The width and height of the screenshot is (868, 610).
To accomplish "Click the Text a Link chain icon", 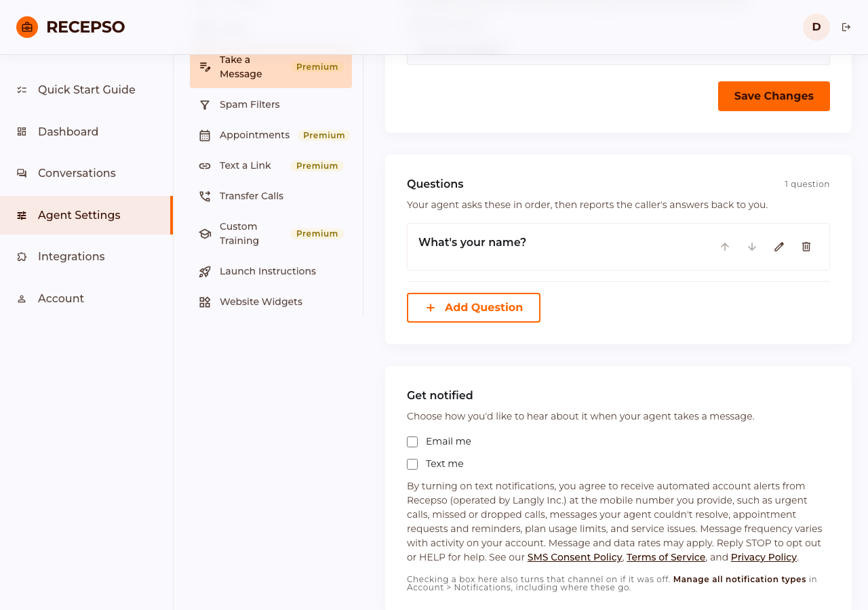I will (205, 166).
